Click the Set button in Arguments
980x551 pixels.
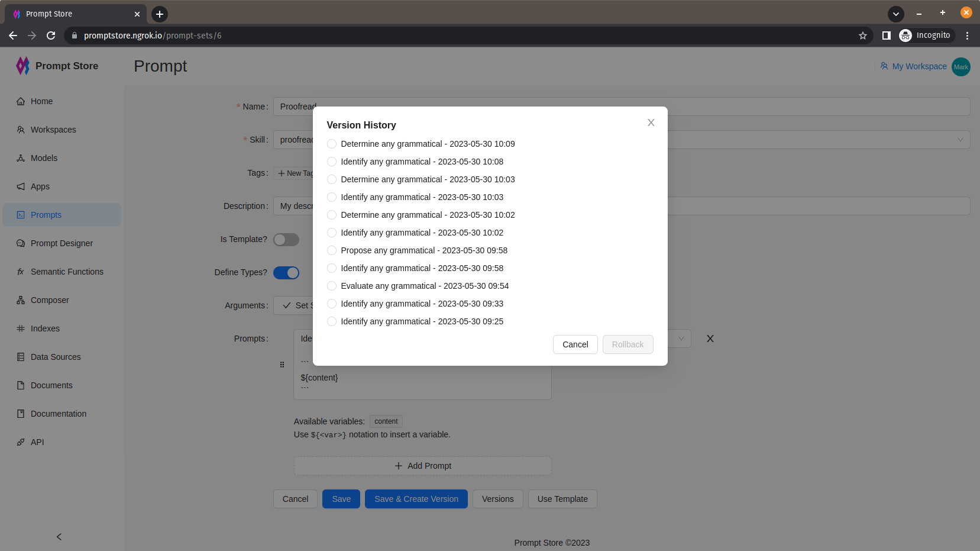point(294,305)
